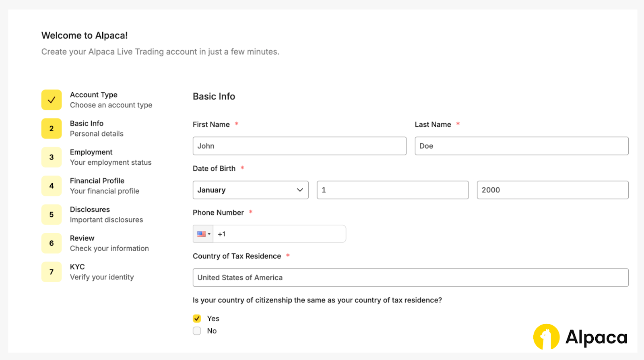
Task: Open Country of Tax Residence selector
Action: pos(410,277)
